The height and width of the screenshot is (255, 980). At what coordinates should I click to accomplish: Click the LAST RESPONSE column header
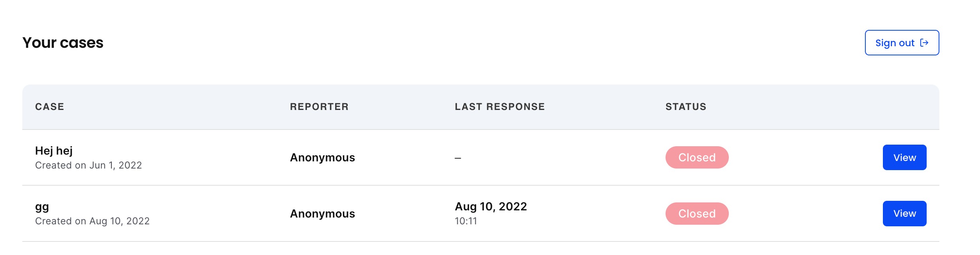coord(500,107)
